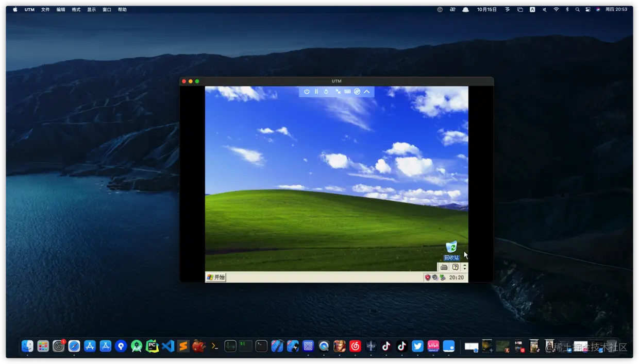Viewport: 639px width, 364px height.
Task: Restart the VM using UTM toolbar
Action: (326, 92)
